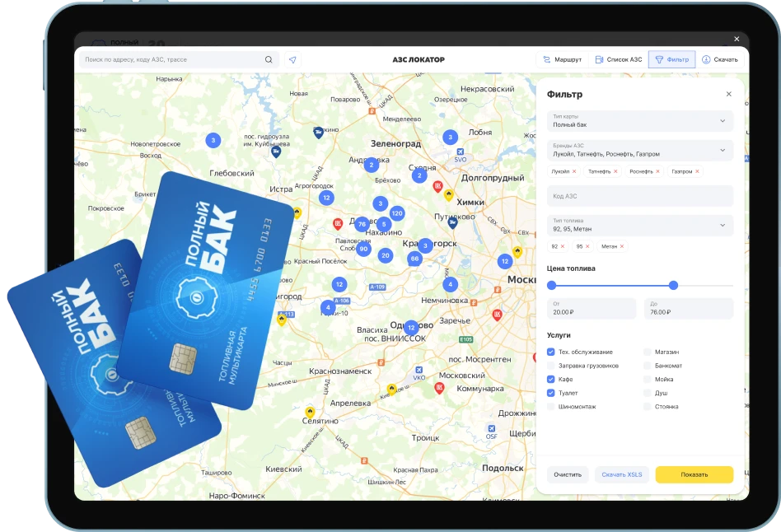Click the Очистить button

[x=568, y=474]
